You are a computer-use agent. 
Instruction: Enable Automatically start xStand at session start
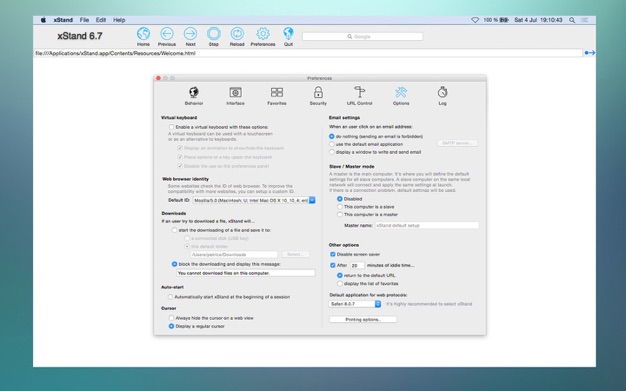[170, 297]
